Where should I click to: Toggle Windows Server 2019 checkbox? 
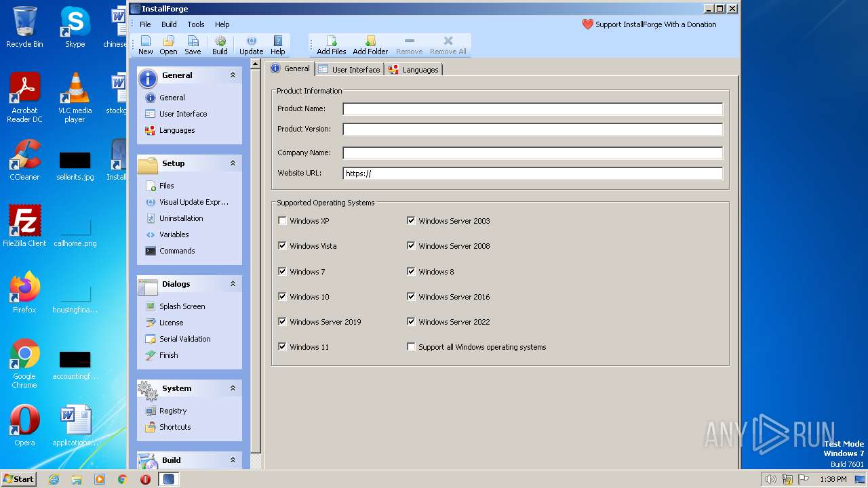282,322
